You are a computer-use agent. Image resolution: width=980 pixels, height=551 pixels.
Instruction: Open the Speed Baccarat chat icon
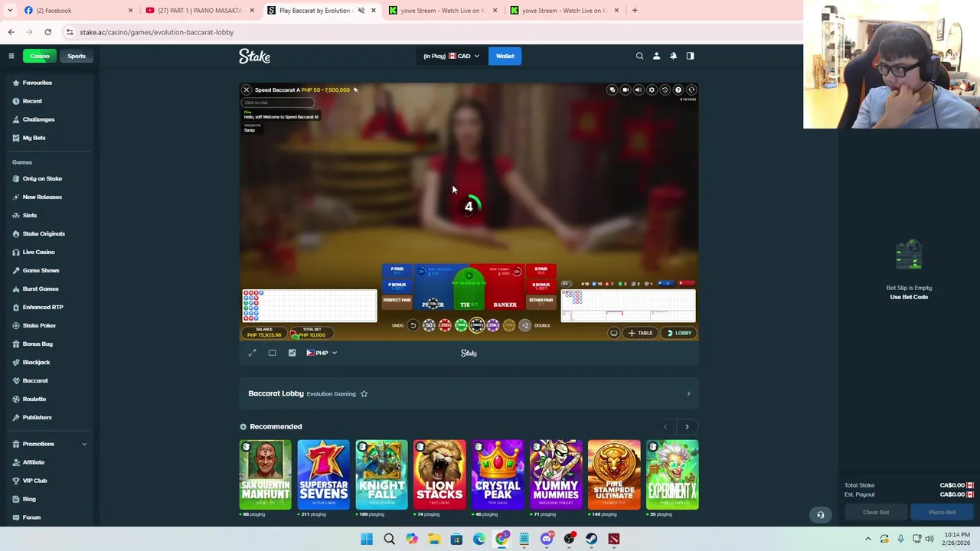pos(612,90)
